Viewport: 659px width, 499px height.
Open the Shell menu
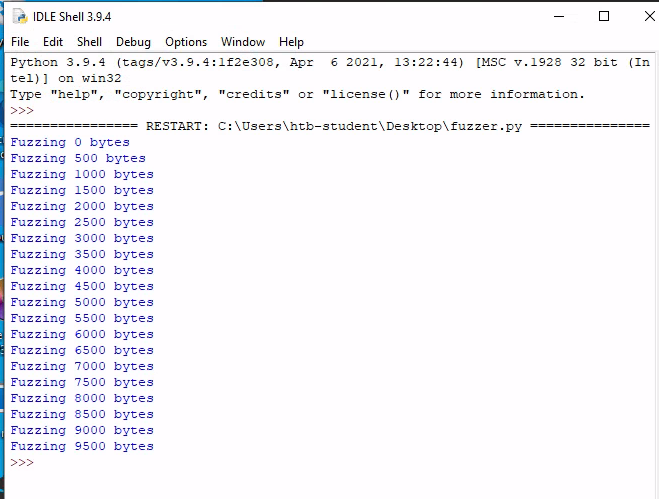(90, 42)
